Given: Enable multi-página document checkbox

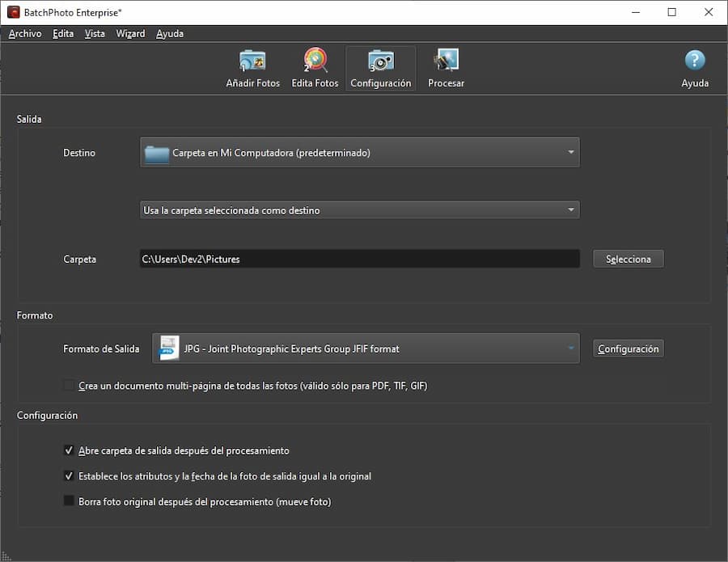Looking at the screenshot, I should (69, 385).
